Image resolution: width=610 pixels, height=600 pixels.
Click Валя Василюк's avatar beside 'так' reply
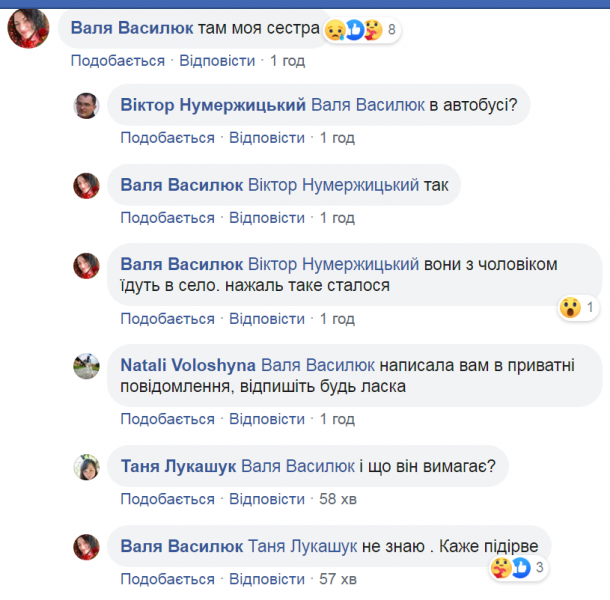87,185
